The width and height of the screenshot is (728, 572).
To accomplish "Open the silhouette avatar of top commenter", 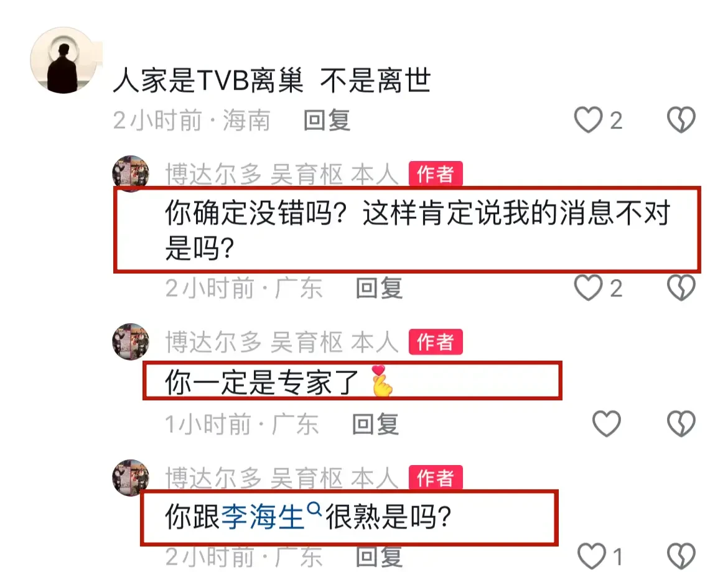I will point(63,60).
